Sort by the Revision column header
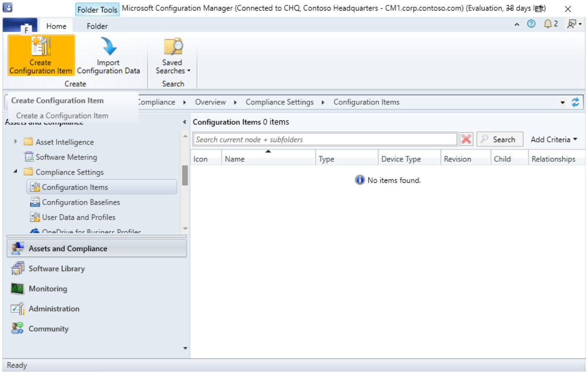The image size is (588, 372). click(465, 159)
